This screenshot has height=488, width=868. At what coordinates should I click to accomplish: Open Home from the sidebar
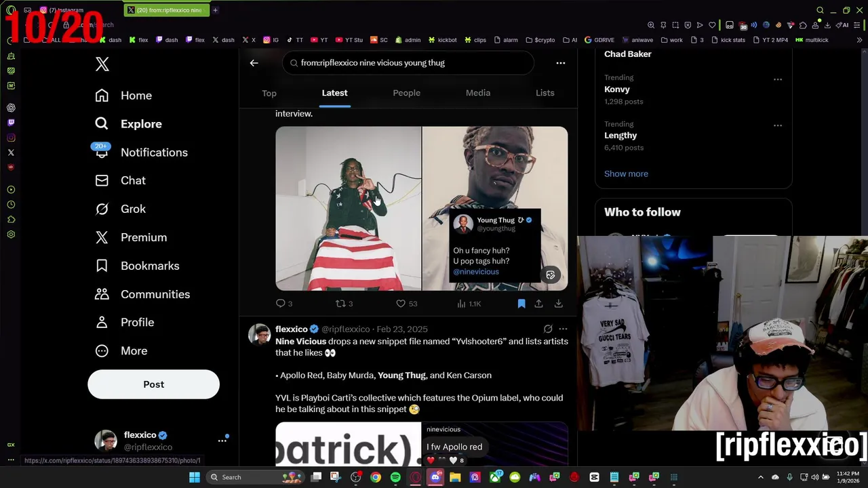123,96
